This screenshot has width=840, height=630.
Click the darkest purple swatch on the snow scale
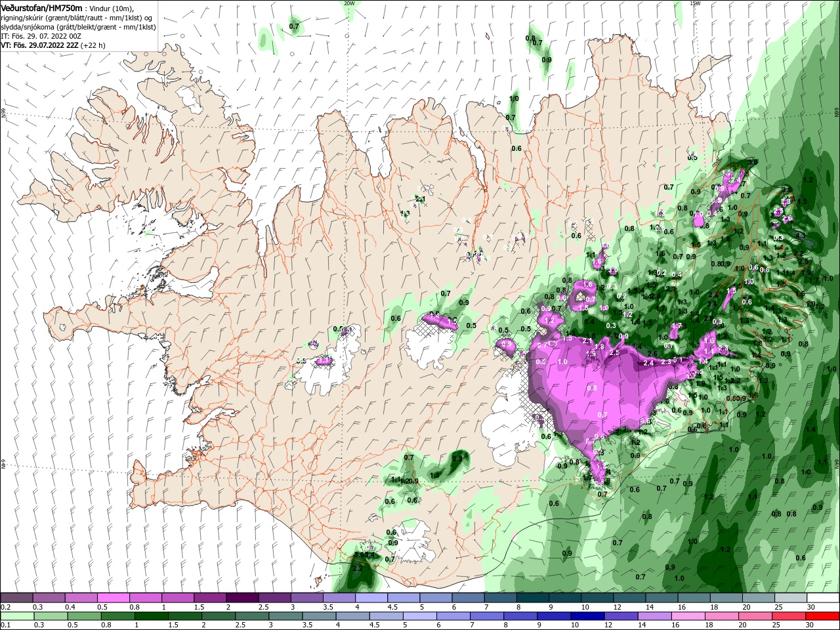(x=242, y=598)
